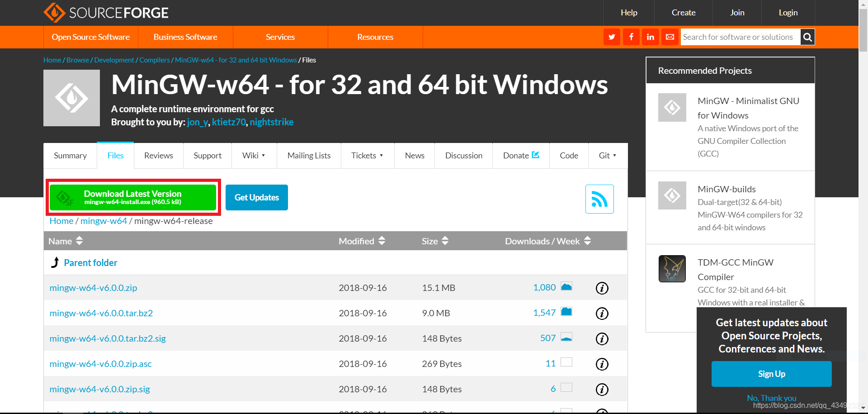
Task: Click the page vertical scrollbar thumb
Action: [x=863, y=29]
